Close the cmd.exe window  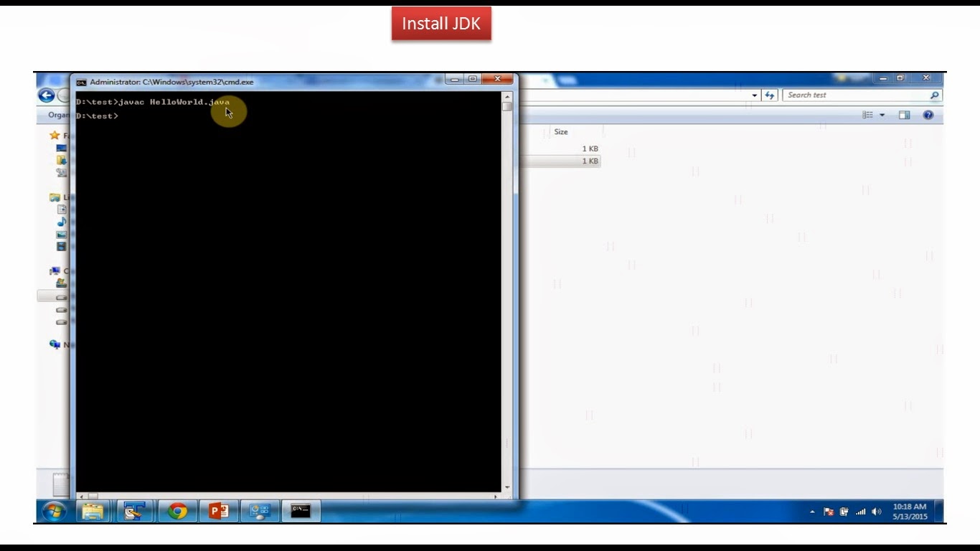point(497,79)
